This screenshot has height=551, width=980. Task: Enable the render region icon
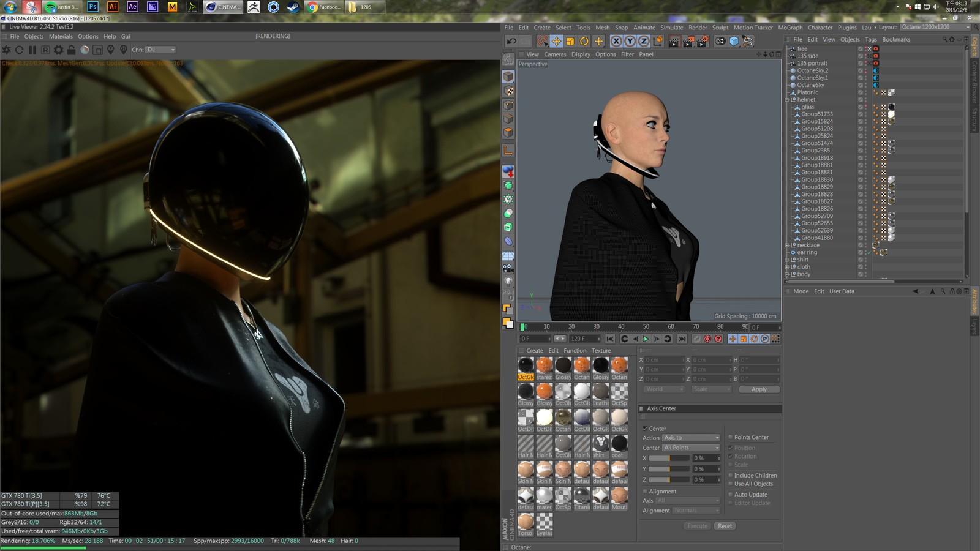(x=97, y=50)
